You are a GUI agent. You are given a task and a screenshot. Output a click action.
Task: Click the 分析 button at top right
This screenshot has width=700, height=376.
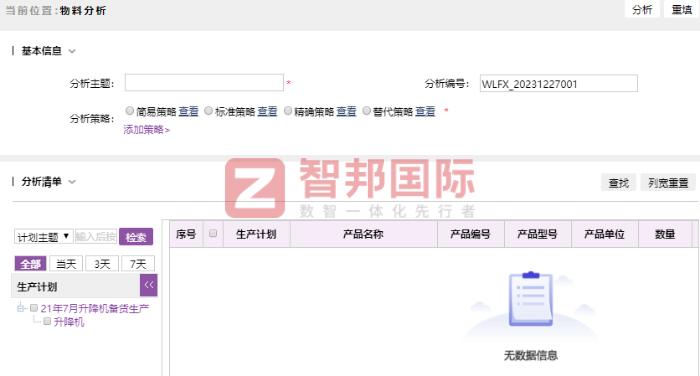pos(642,9)
